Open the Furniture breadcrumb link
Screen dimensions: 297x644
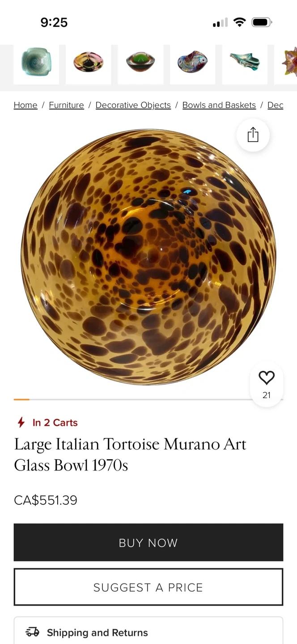(67, 105)
